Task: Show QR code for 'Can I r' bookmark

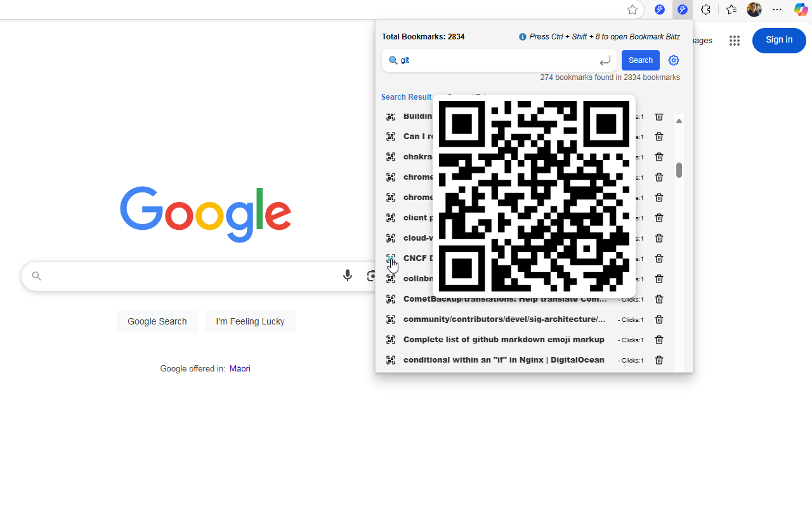Action: pos(391,137)
